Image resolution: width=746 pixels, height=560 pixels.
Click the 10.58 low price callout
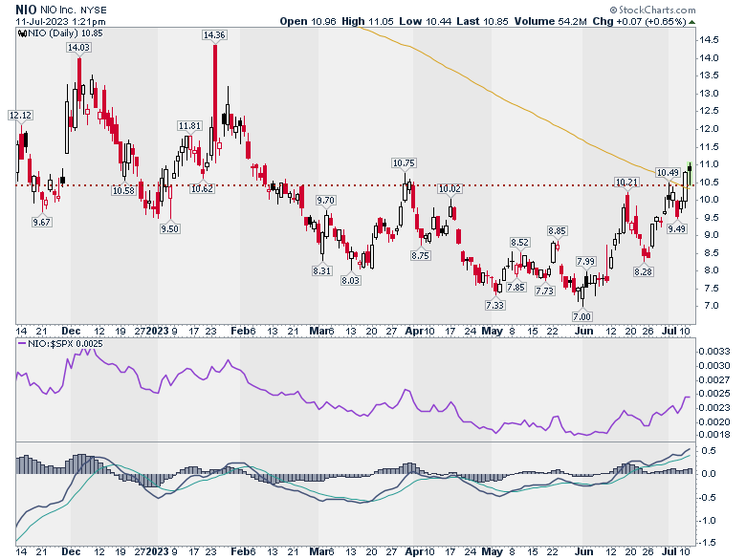coord(123,190)
